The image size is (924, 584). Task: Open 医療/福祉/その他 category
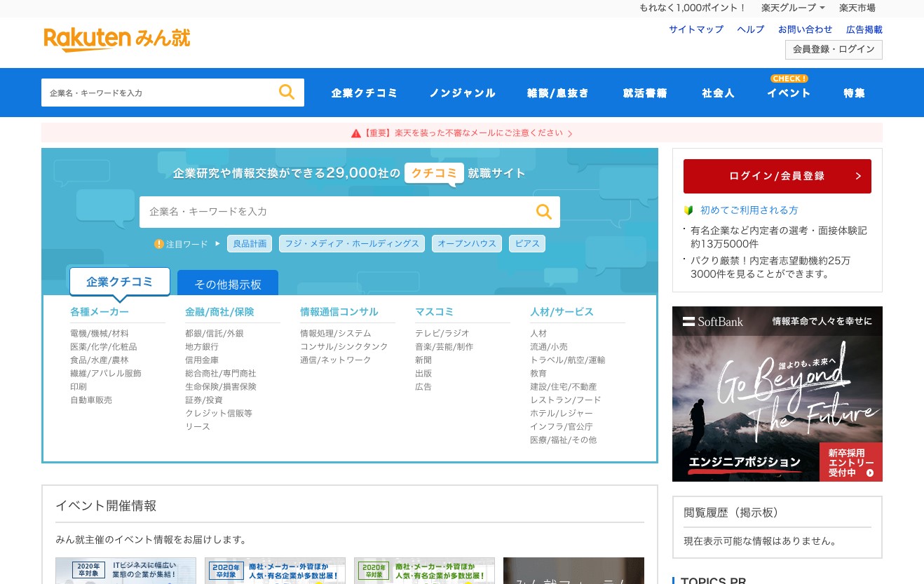(x=564, y=440)
